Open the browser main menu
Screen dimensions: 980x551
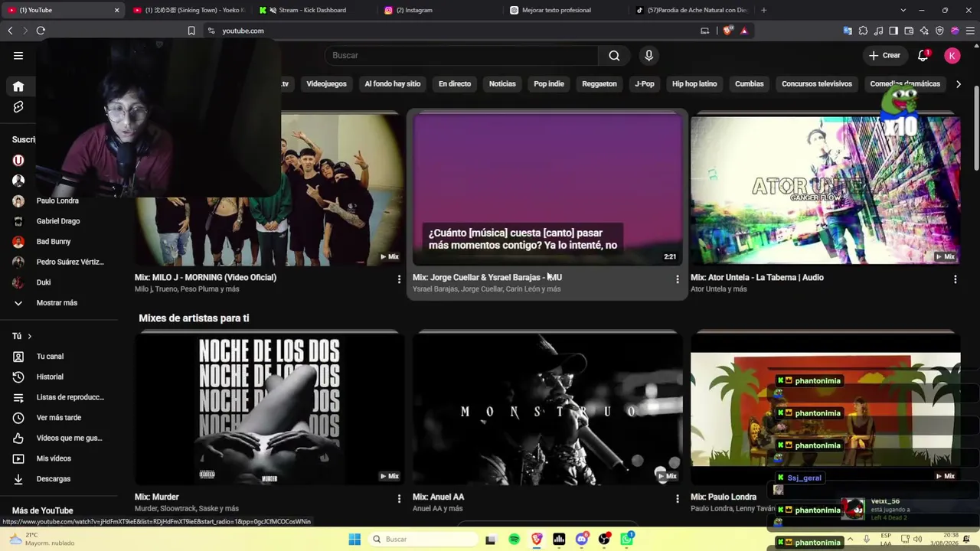[x=970, y=31]
